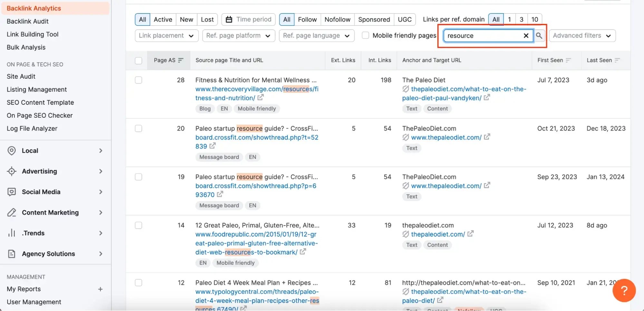Enable the Mobile friendly pages checkbox
Screen dimensions: 644x311
pyautogui.click(x=365, y=35)
